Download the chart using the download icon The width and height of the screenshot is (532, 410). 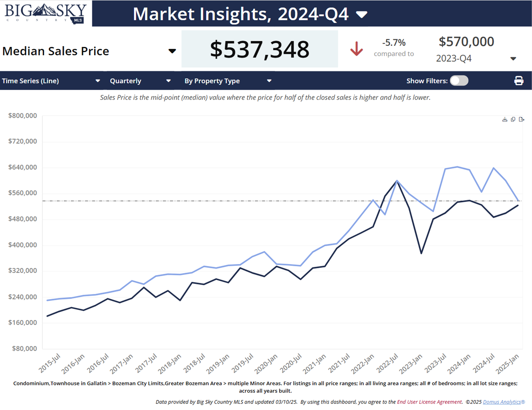click(505, 119)
